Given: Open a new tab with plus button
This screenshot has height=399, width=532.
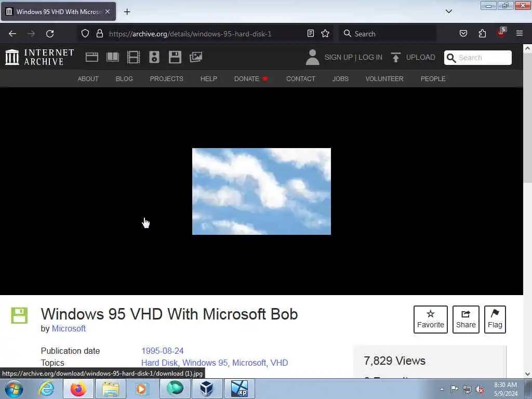Looking at the screenshot, I should [127, 12].
